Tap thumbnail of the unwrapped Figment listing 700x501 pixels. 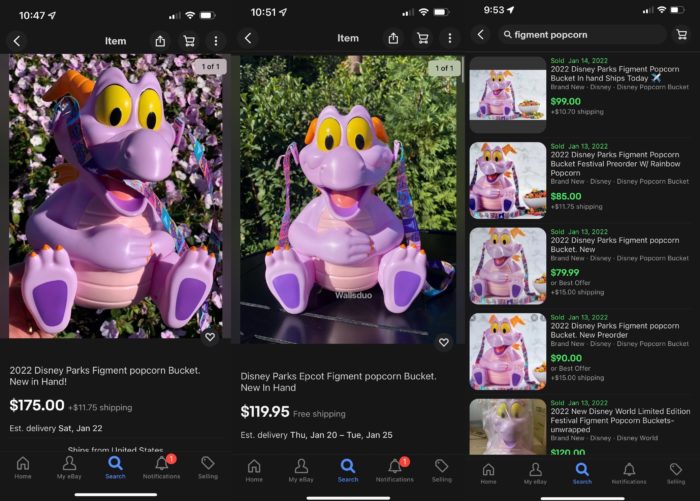tap(508, 427)
